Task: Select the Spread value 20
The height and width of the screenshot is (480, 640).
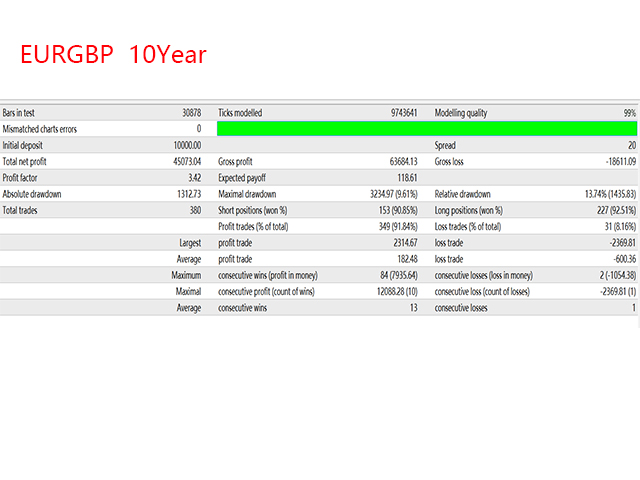Action: click(630, 145)
